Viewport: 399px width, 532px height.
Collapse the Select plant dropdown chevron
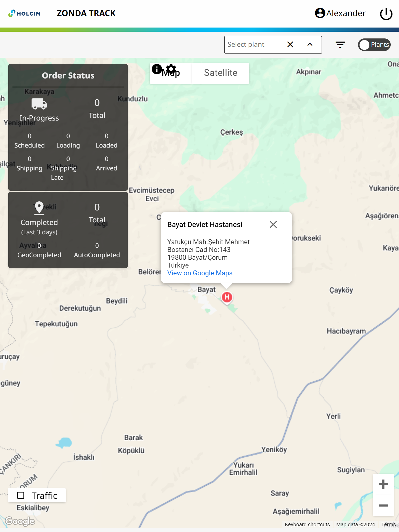click(x=310, y=45)
